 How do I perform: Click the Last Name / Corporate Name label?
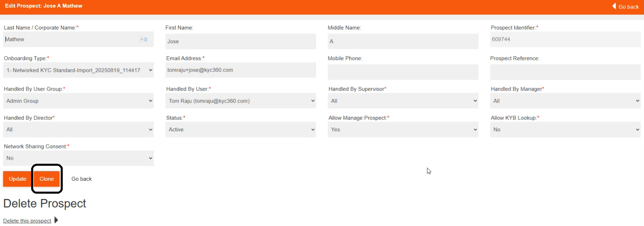(41, 27)
